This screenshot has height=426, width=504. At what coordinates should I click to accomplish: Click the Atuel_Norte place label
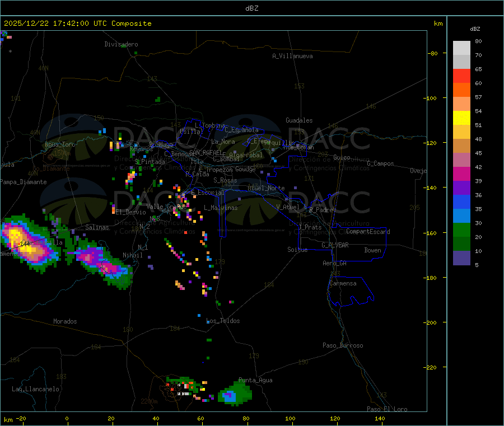266,188
